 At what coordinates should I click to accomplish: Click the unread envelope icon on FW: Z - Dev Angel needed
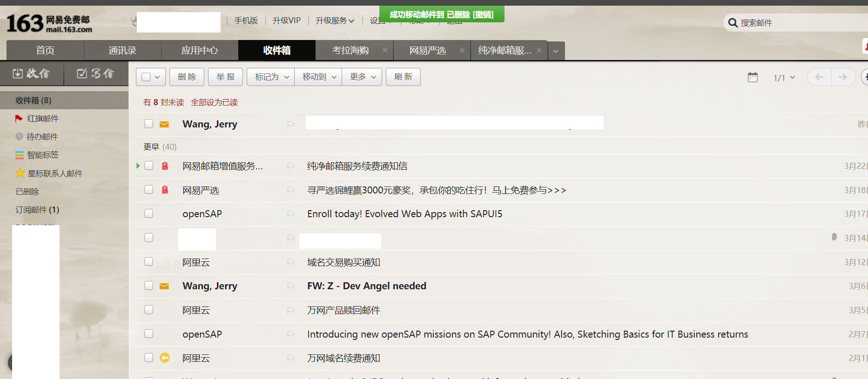click(164, 286)
